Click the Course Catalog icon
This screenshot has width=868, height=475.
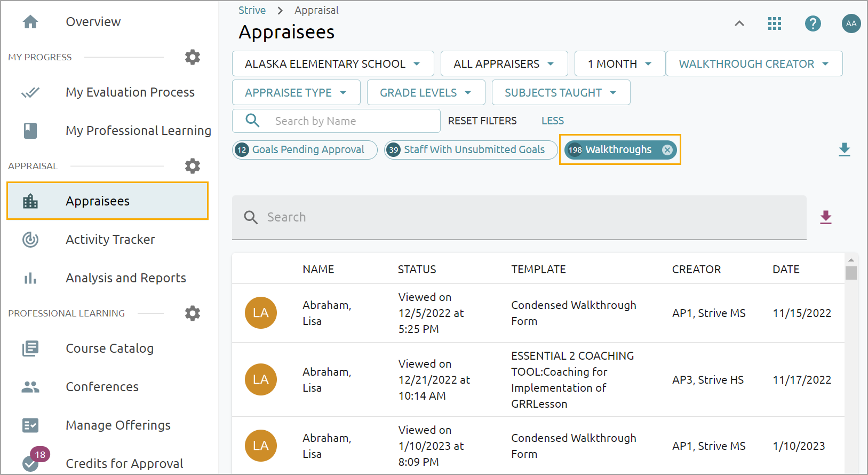pyautogui.click(x=30, y=349)
